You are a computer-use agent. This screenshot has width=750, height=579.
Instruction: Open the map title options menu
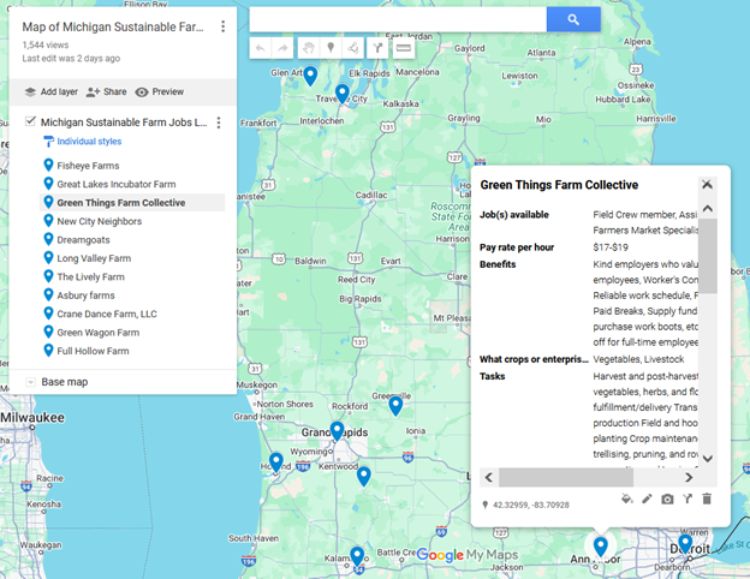pyautogui.click(x=223, y=26)
